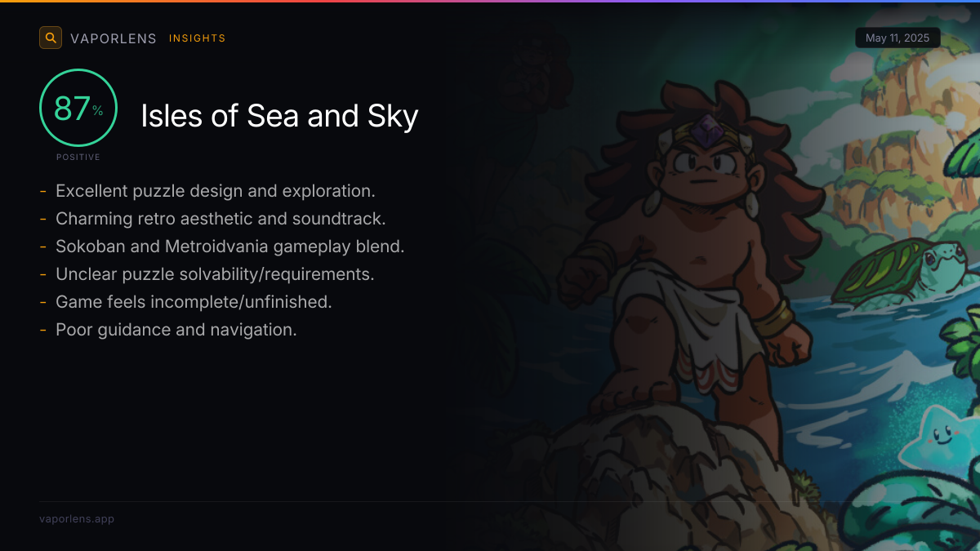Viewport: 980px width, 551px height.
Task: Click the VAPORLENS brand name
Action: (x=114, y=38)
